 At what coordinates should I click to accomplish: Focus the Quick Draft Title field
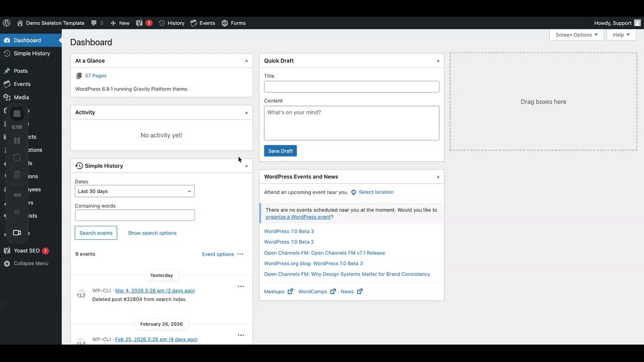click(x=352, y=86)
